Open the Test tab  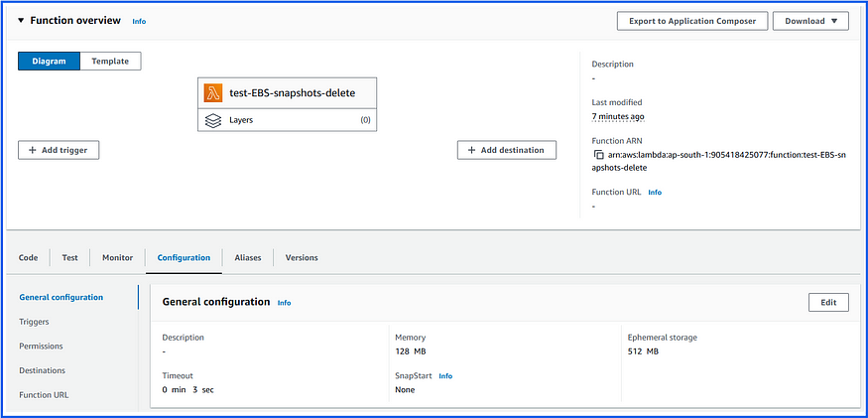(x=69, y=258)
